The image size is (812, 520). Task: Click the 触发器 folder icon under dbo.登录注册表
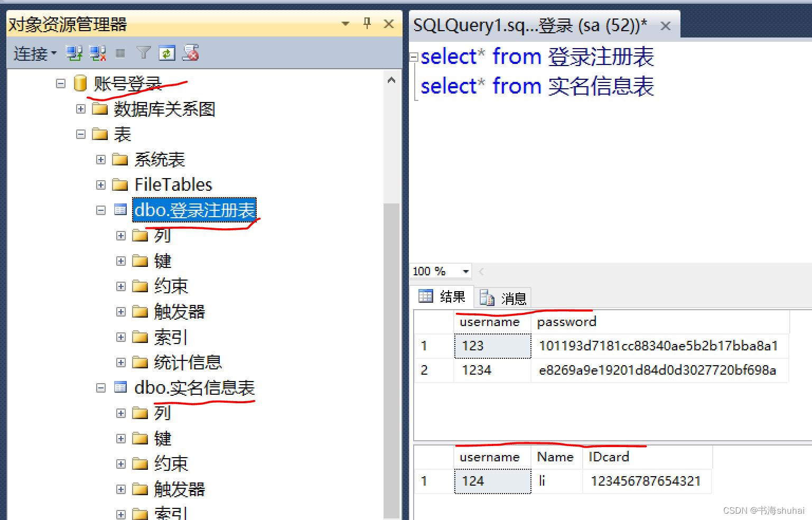coord(140,311)
